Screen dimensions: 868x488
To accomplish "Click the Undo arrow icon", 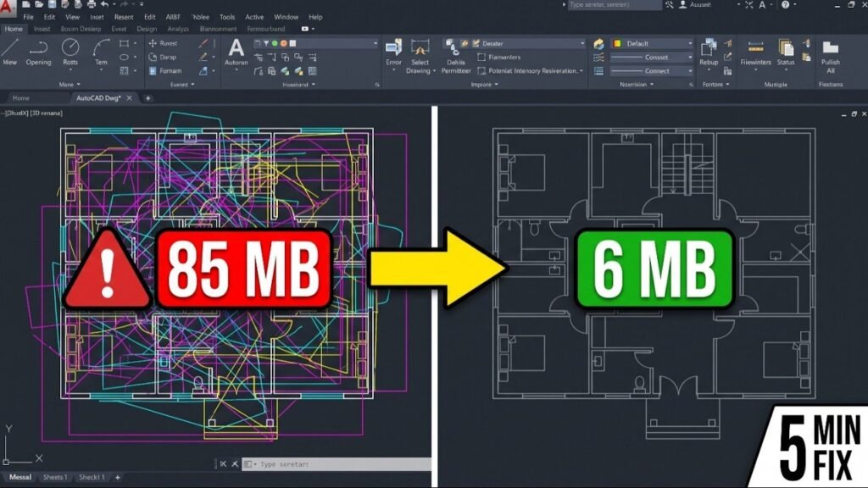I will tap(104, 4).
